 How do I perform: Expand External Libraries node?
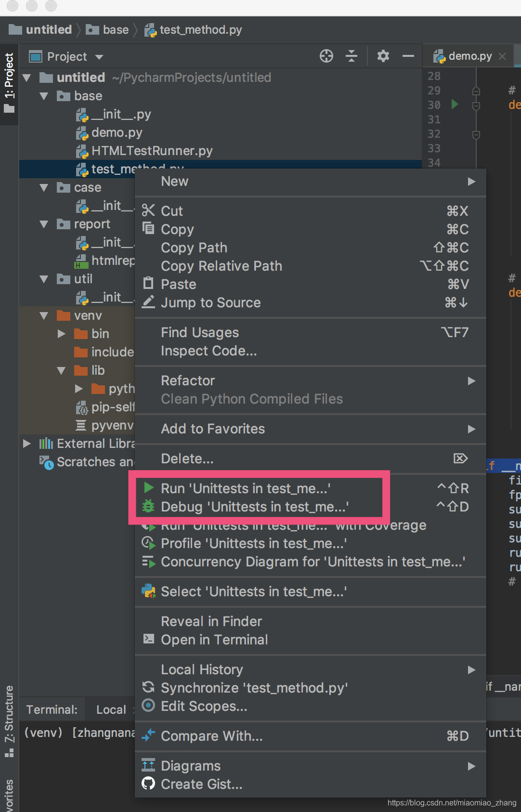tap(26, 444)
